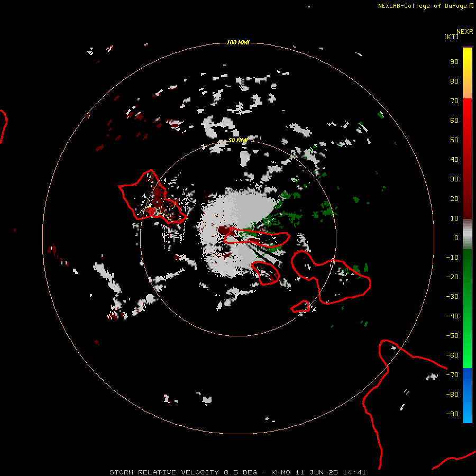Click the 30 value on the velocity scale
The height and width of the screenshot is (476, 476).
point(454,179)
